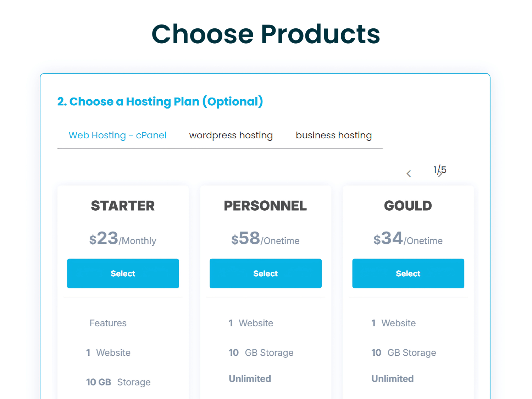This screenshot has height=399, width=532.
Task: Click Unlimited text in GOULD card
Action: [392, 379]
